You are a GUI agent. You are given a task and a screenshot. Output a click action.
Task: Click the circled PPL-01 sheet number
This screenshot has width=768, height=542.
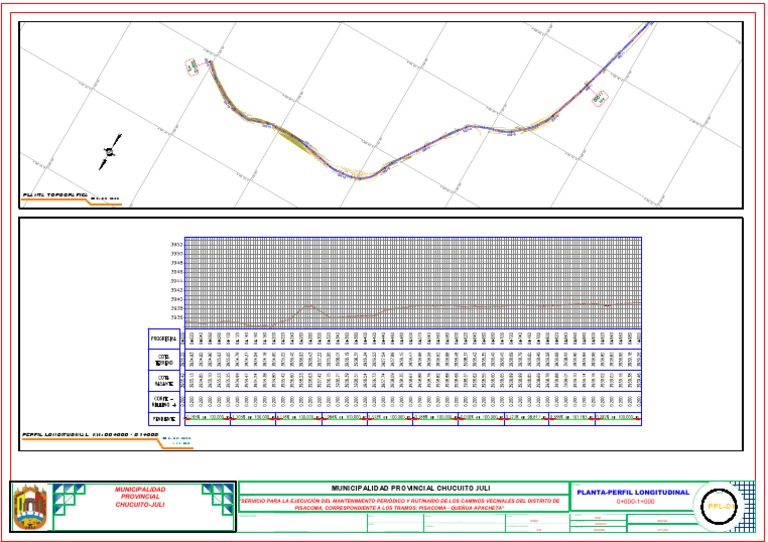coord(721,506)
